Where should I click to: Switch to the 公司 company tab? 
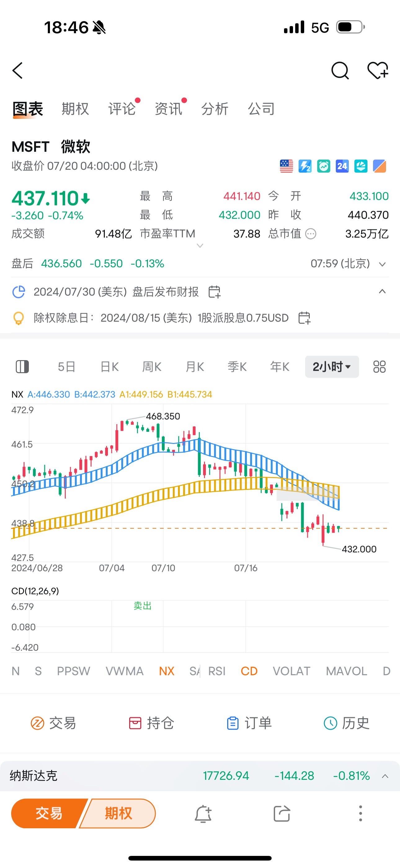(x=261, y=109)
